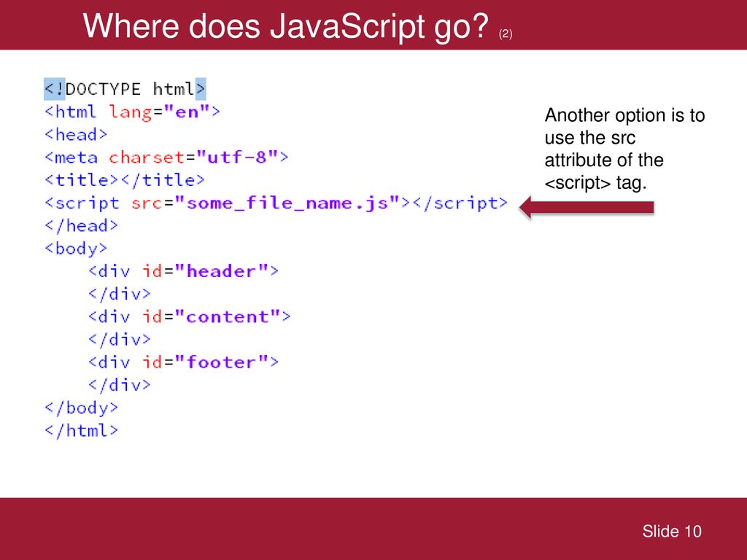This screenshot has width=747, height=560.
Task: Click the '</div>' line after the content div
Action: tap(119, 339)
